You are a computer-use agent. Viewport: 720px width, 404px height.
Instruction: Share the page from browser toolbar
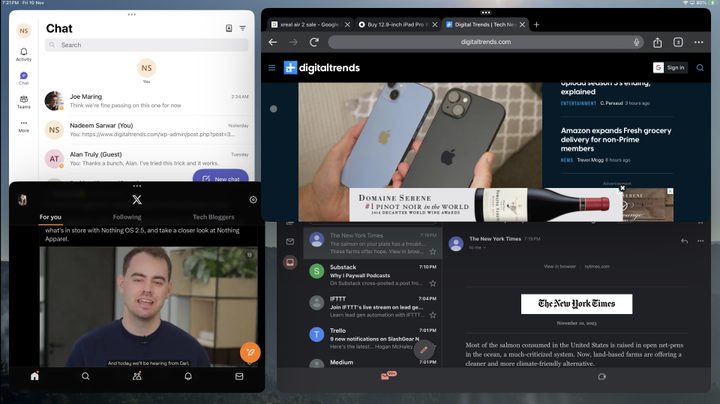[658, 42]
